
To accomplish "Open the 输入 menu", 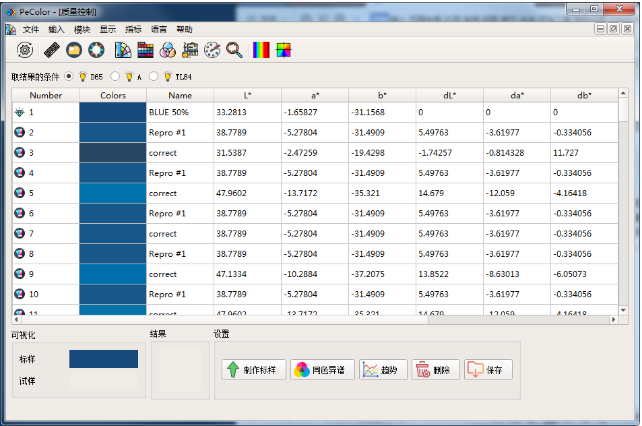I will click(56, 29).
